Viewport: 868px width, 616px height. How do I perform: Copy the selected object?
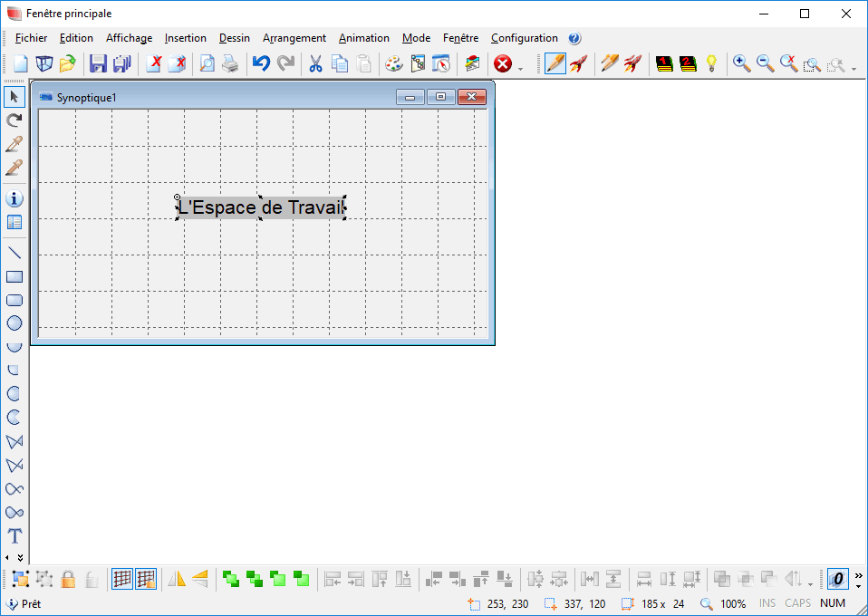tap(340, 63)
